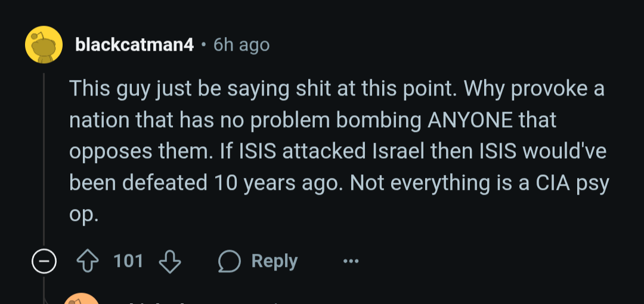Image resolution: width=644 pixels, height=304 pixels.
Task: Open the blackcatman4 username profile link
Action: coord(134,45)
